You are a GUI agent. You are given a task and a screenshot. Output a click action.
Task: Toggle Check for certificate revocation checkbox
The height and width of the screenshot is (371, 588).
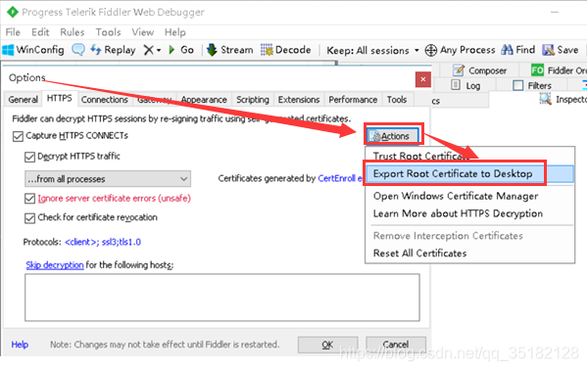click(x=29, y=217)
